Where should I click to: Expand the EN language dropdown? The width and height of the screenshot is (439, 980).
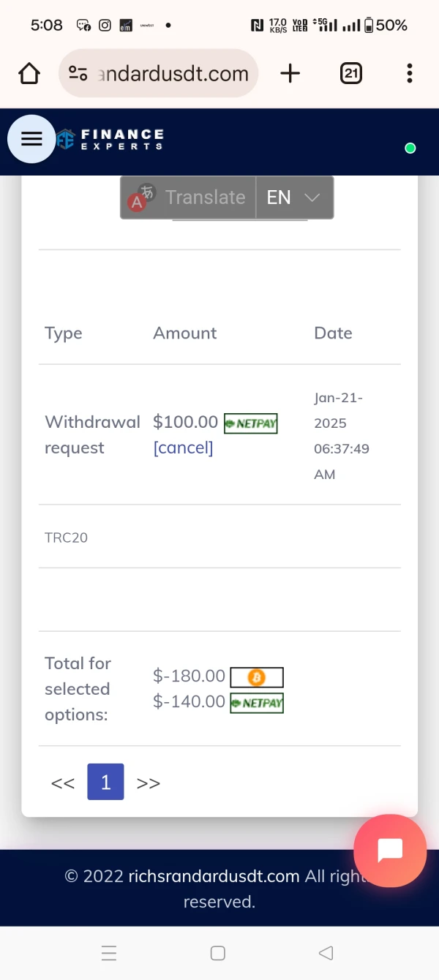pyautogui.click(x=293, y=197)
